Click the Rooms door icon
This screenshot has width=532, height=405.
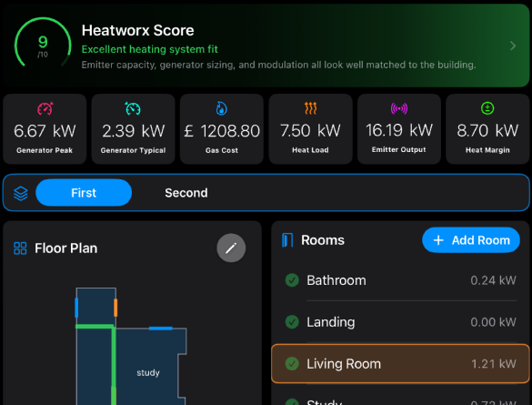tap(287, 240)
